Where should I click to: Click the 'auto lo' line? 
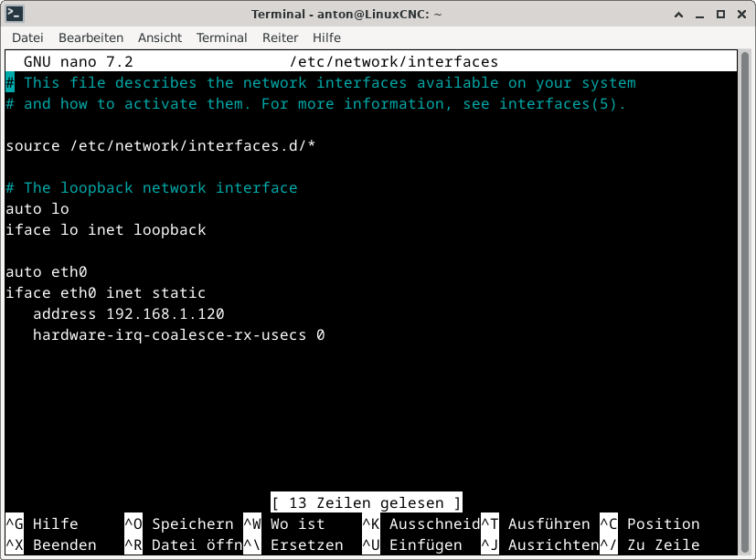(37, 208)
